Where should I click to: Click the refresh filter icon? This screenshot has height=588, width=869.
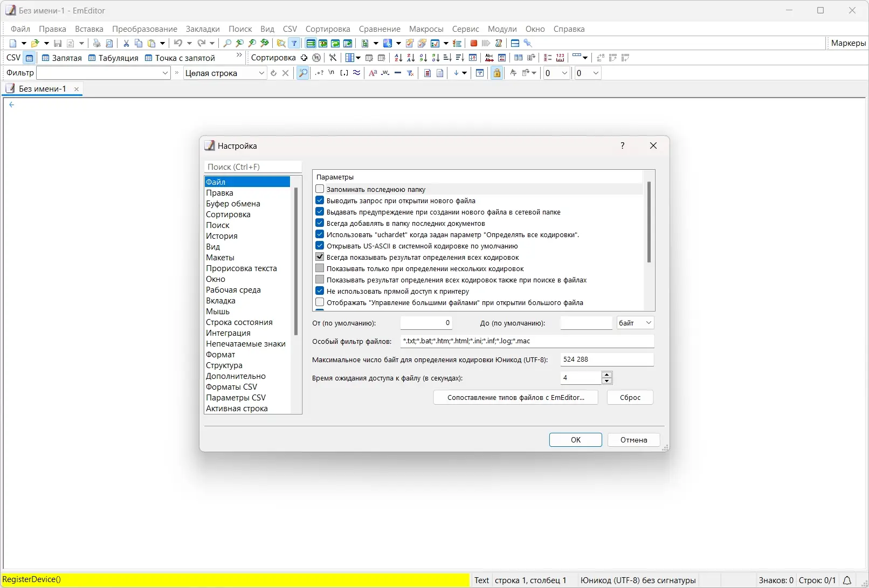coord(273,73)
